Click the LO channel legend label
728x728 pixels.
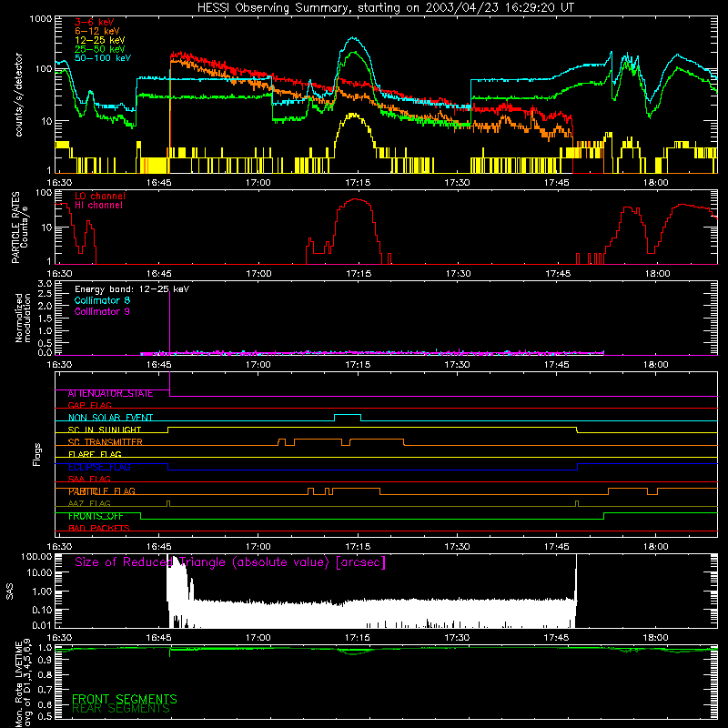point(100,196)
